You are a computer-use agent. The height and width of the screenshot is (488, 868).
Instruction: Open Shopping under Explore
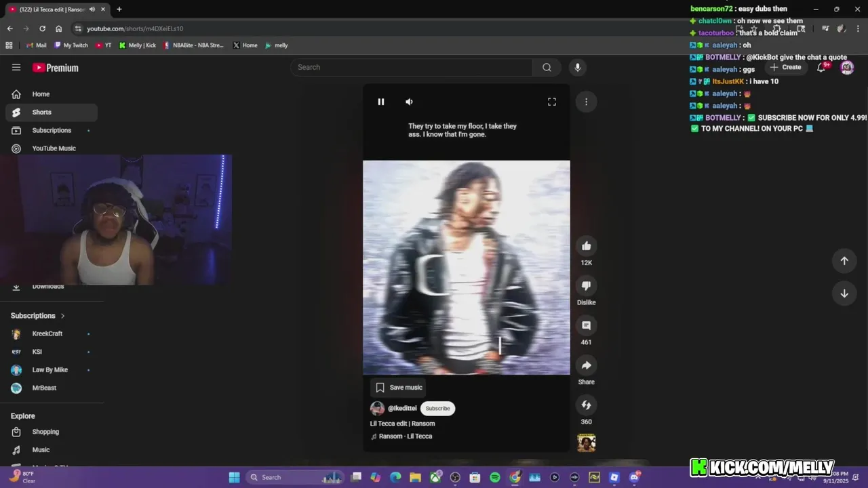coord(52,432)
